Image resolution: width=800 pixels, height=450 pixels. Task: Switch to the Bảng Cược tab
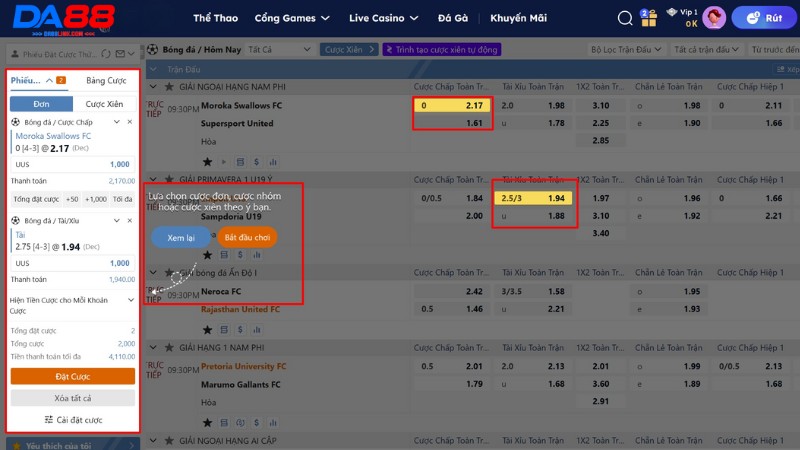[x=106, y=81]
